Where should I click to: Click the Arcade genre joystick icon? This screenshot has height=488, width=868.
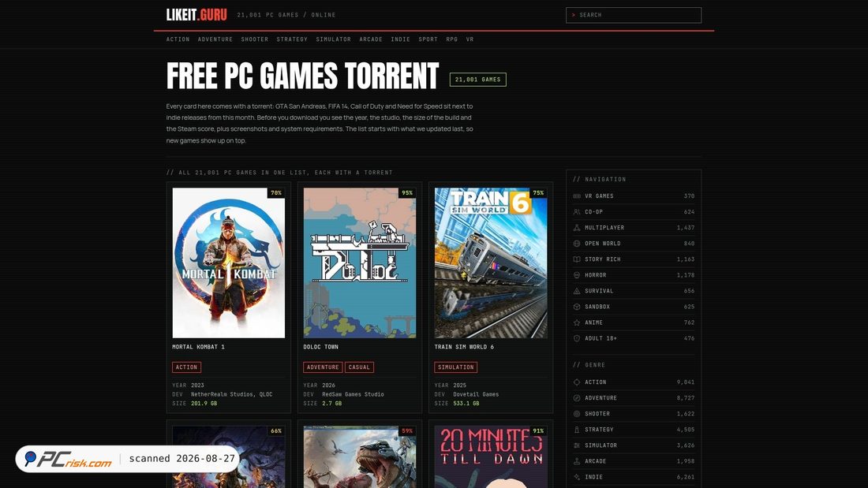[576, 461]
